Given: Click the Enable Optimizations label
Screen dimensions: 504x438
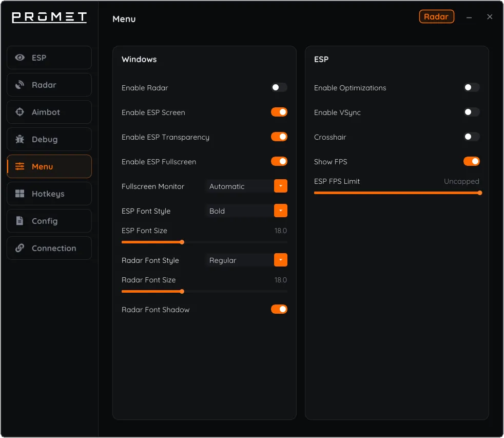Looking at the screenshot, I should coord(350,88).
